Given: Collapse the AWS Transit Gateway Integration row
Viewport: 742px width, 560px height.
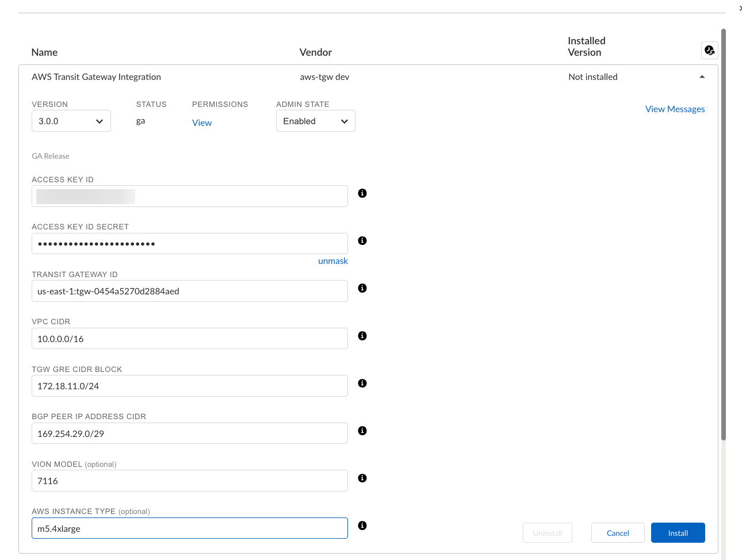Looking at the screenshot, I should [x=702, y=77].
